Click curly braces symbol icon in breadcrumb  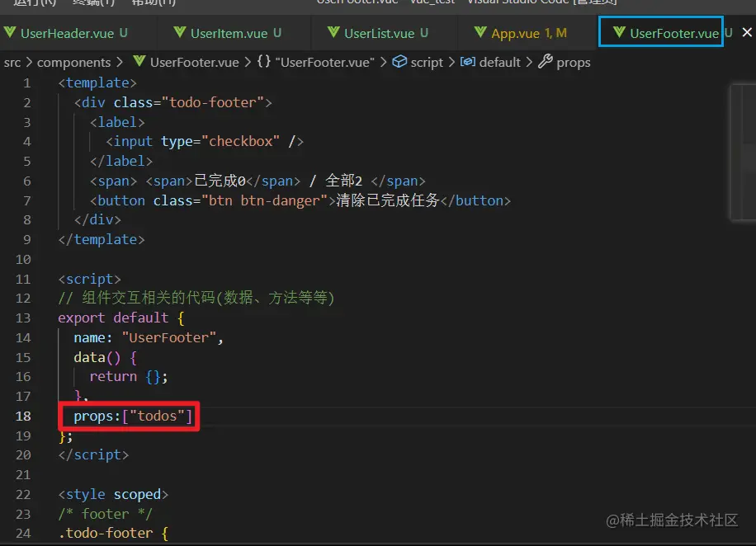(x=264, y=62)
